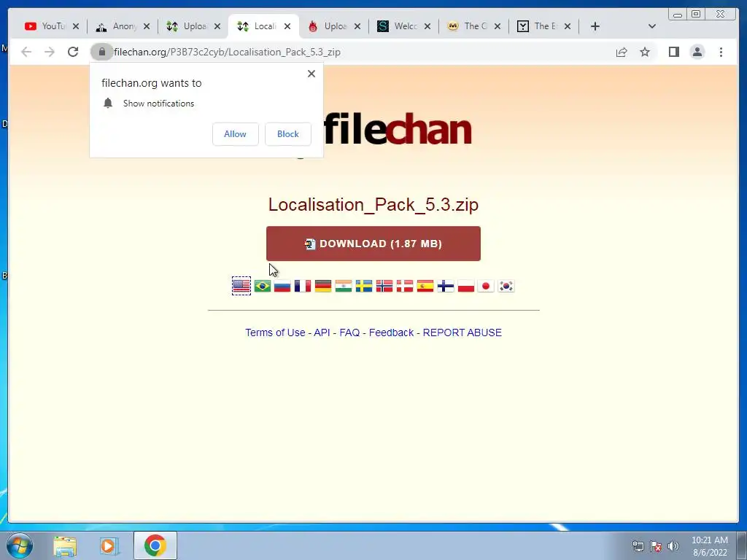
Task: Open Chrome side panel icon
Action: tap(673, 52)
